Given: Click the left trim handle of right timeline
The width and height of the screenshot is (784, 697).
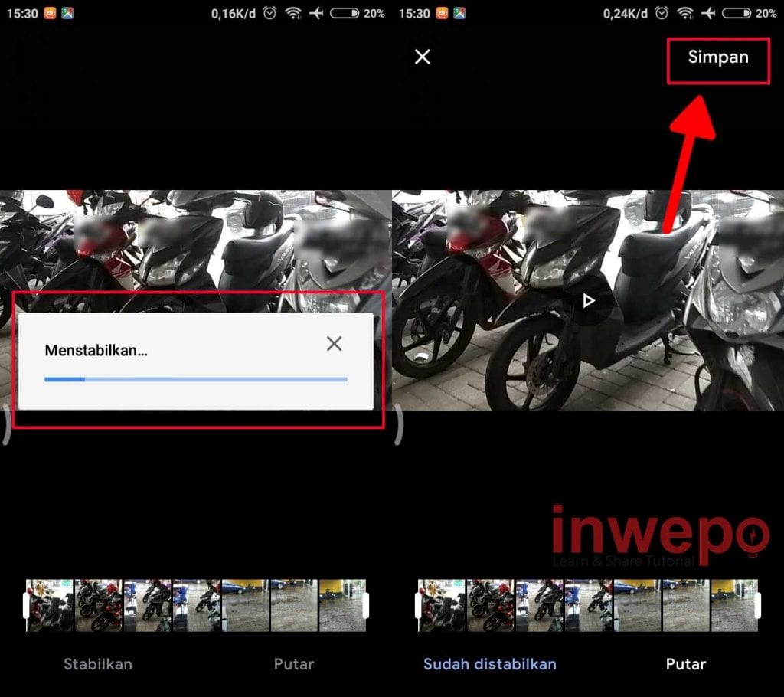Looking at the screenshot, I should pyautogui.click(x=419, y=606).
